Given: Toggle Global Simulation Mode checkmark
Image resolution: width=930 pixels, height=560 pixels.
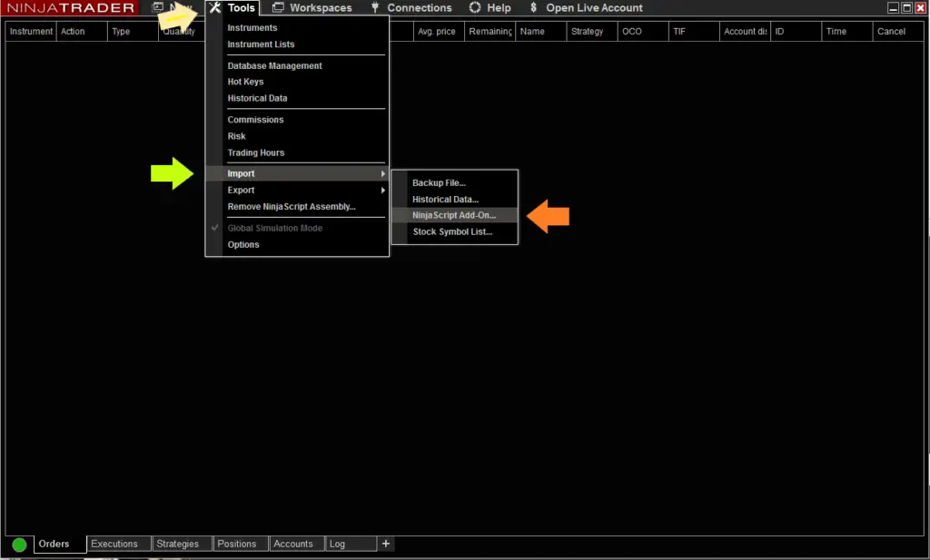Looking at the screenshot, I should coord(214,228).
